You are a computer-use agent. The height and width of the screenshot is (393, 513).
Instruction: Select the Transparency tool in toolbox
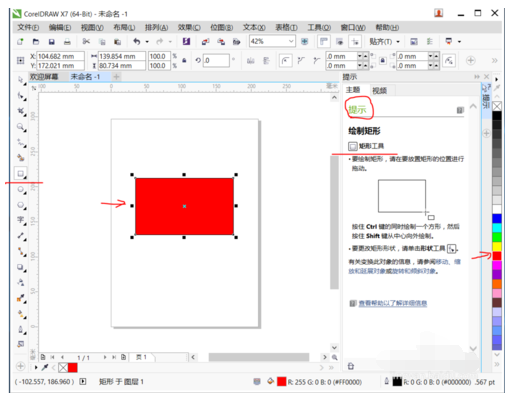point(21,283)
